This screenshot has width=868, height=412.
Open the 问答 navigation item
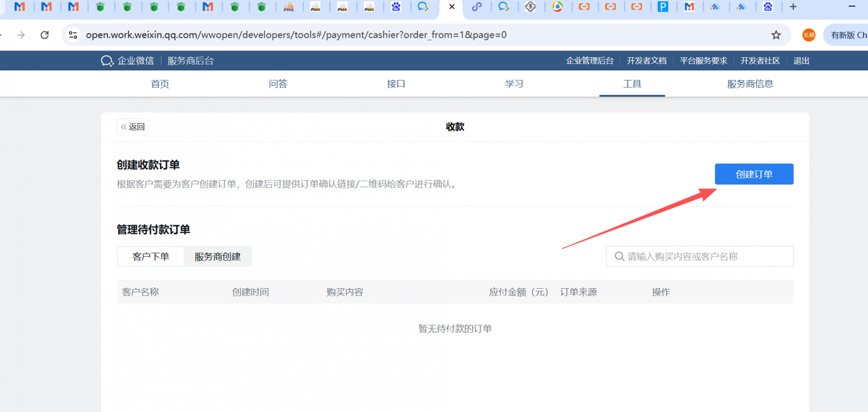click(x=278, y=84)
